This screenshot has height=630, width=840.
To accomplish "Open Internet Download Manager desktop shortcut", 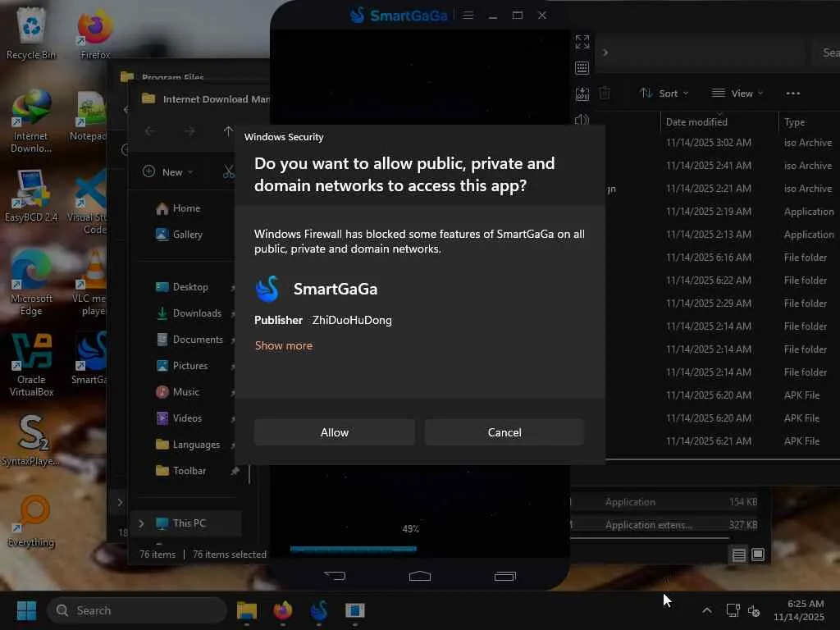I will (x=31, y=121).
